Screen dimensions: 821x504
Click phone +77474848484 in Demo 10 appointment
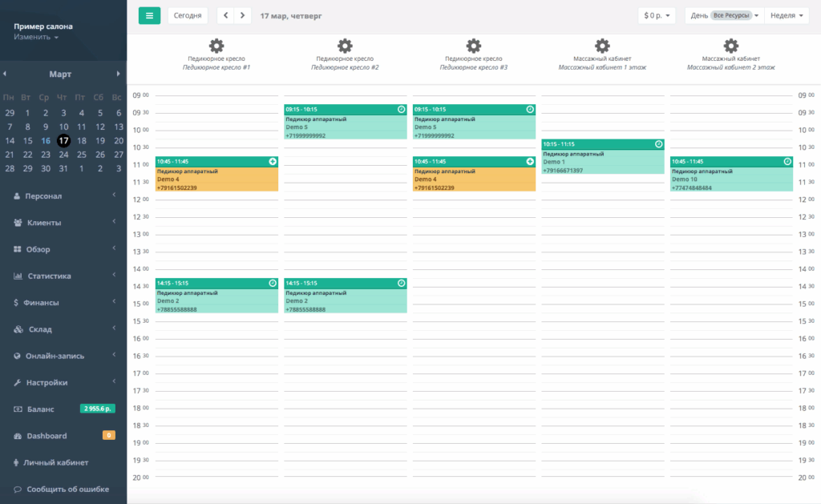[x=692, y=187]
